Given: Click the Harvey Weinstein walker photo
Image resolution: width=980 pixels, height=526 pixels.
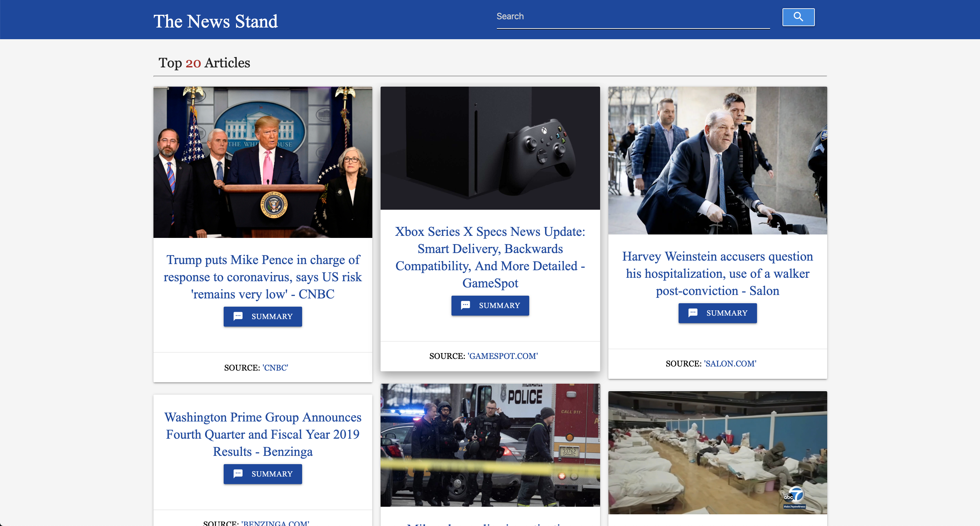Looking at the screenshot, I should [x=717, y=161].
